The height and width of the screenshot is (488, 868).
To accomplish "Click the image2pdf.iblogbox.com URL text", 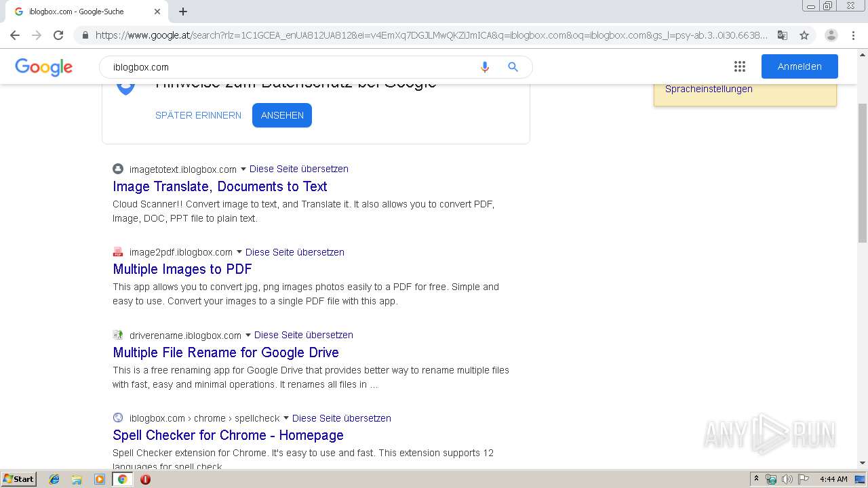I will pyautogui.click(x=181, y=252).
